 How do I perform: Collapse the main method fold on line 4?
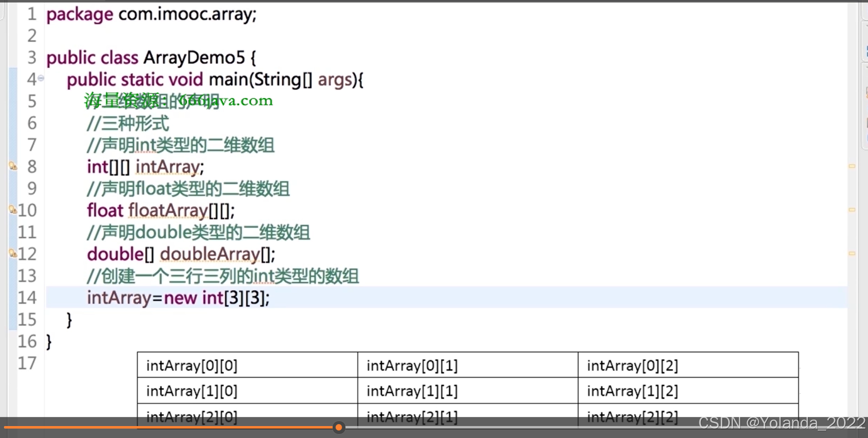point(41,78)
